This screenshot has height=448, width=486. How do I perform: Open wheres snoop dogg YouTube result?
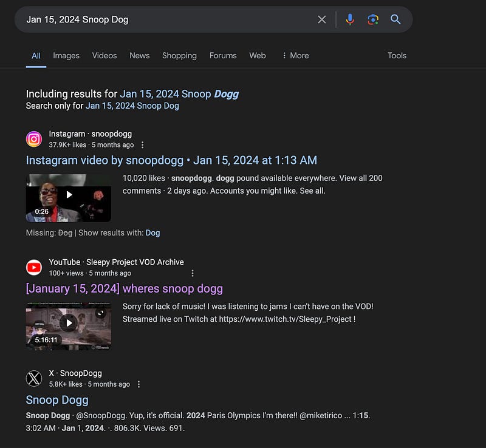click(125, 289)
